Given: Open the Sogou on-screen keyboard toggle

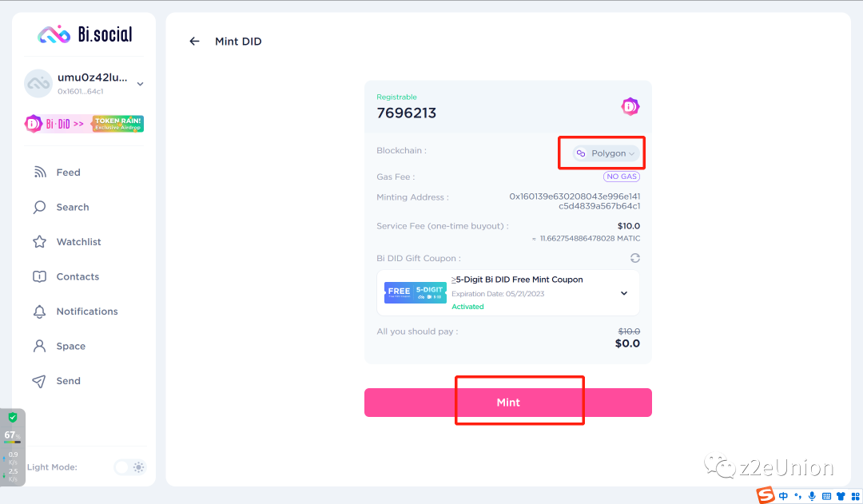Looking at the screenshot, I should [x=825, y=496].
